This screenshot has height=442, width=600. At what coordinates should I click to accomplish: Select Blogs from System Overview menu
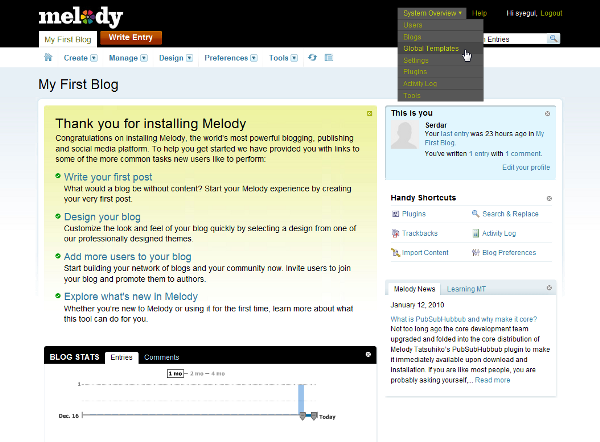[440, 37]
